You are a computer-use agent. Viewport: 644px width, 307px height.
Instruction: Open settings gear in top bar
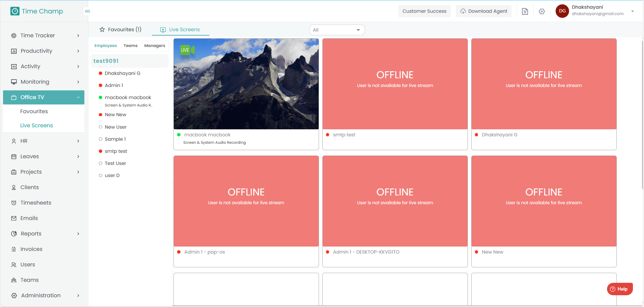click(x=542, y=11)
